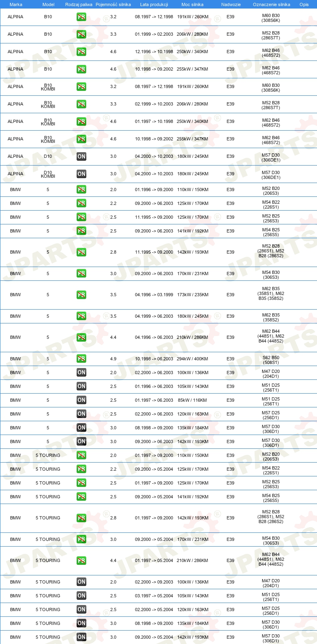
Task: Click the 173kW / 235KM power cell
Action: tap(193, 295)
